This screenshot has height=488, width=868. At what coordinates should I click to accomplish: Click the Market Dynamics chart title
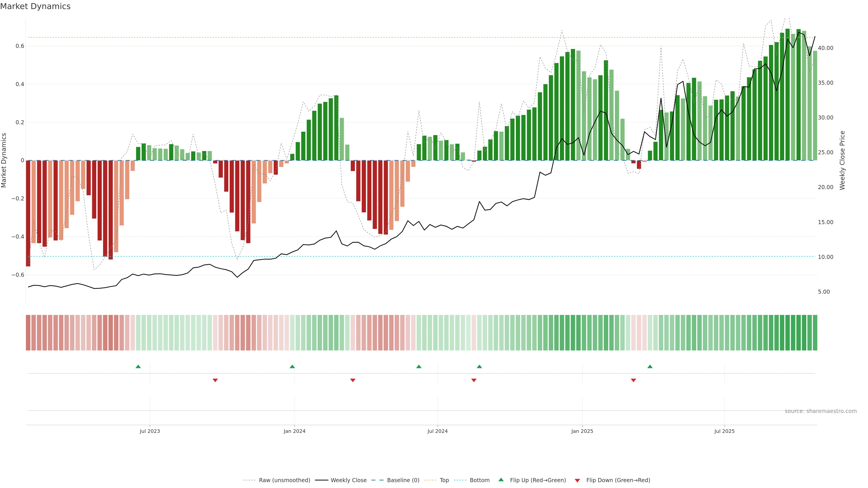35,6
